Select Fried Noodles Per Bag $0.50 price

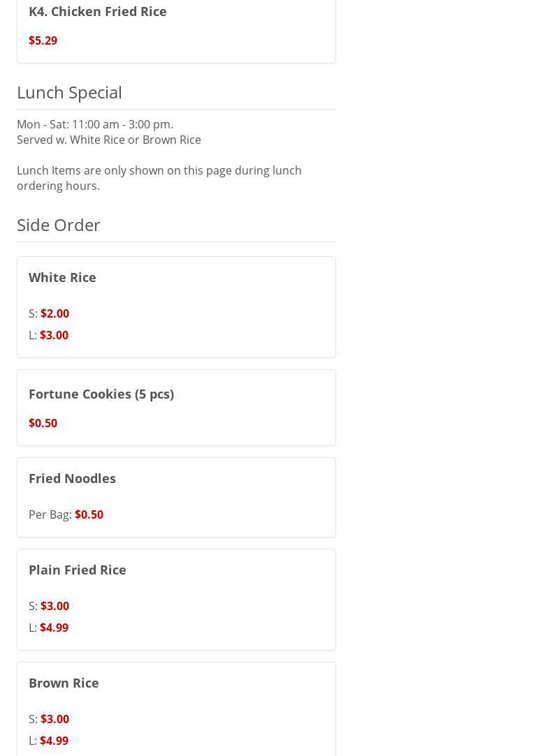(89, 514)
